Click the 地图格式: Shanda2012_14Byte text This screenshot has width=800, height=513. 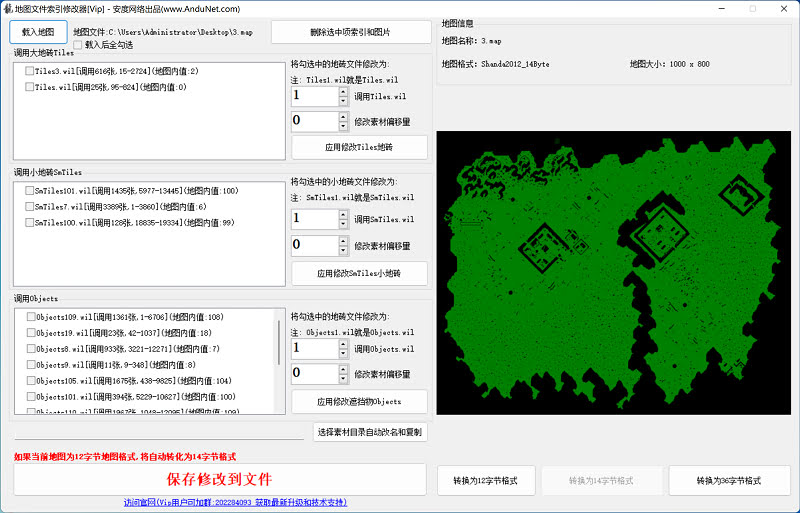point(495,64)
